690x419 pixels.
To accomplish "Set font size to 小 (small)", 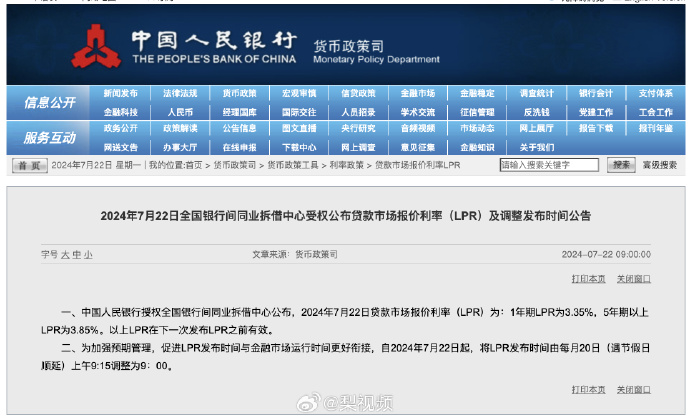I will coord(87,255).
